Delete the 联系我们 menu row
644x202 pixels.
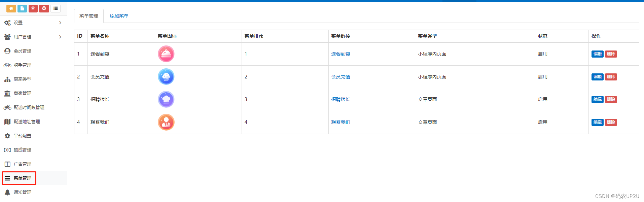click(611, 122)
